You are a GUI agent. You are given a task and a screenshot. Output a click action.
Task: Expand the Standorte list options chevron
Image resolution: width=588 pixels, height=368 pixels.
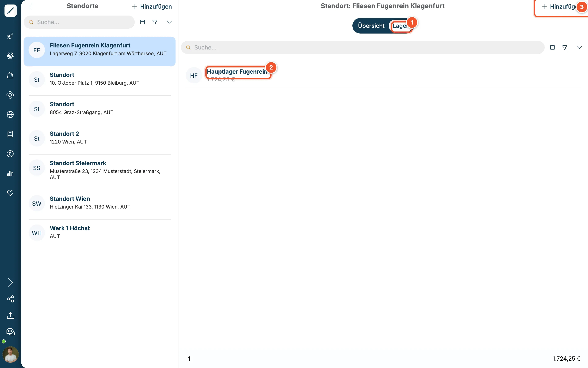click(169, 22)
